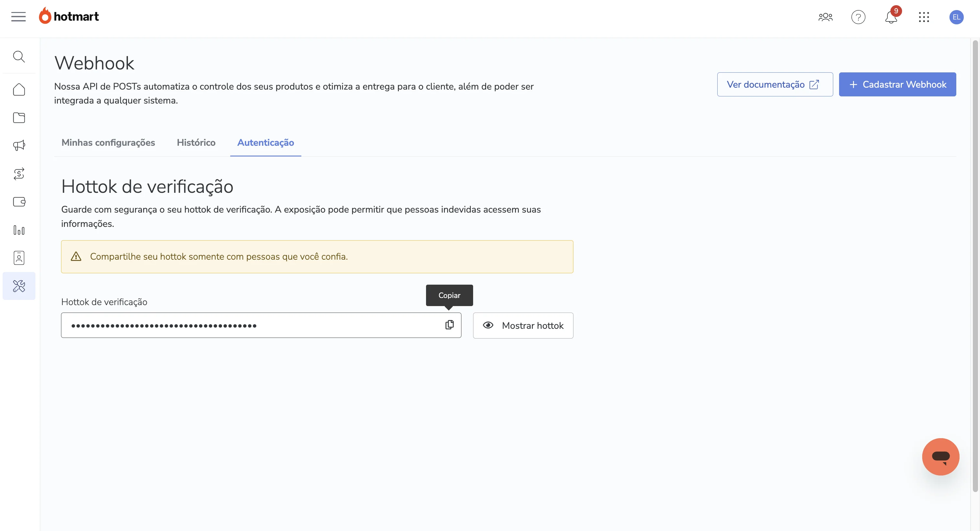Toggle the hamburger navigation menu

[18, 17]
